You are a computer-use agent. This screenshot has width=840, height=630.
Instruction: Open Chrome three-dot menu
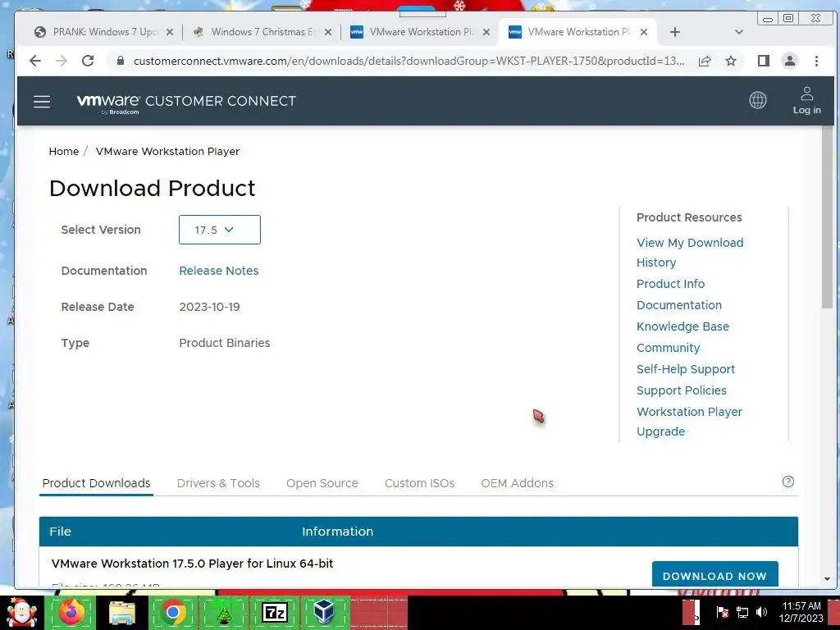[x=816, y=61]
